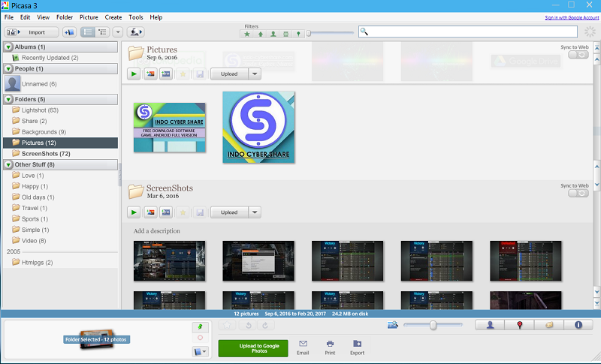
Task: Create movie presentation from Pictures folder
Action: 166,74
